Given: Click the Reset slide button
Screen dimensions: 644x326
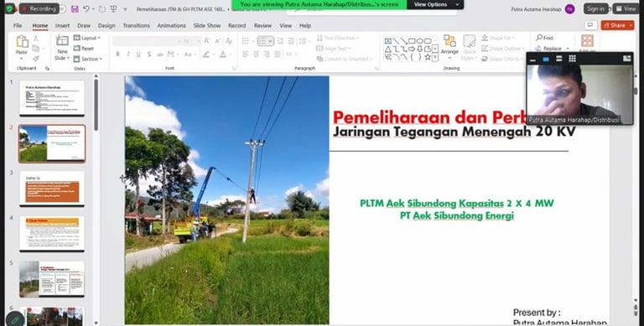Looking at the screenshot, I should [x=84, y=49].
